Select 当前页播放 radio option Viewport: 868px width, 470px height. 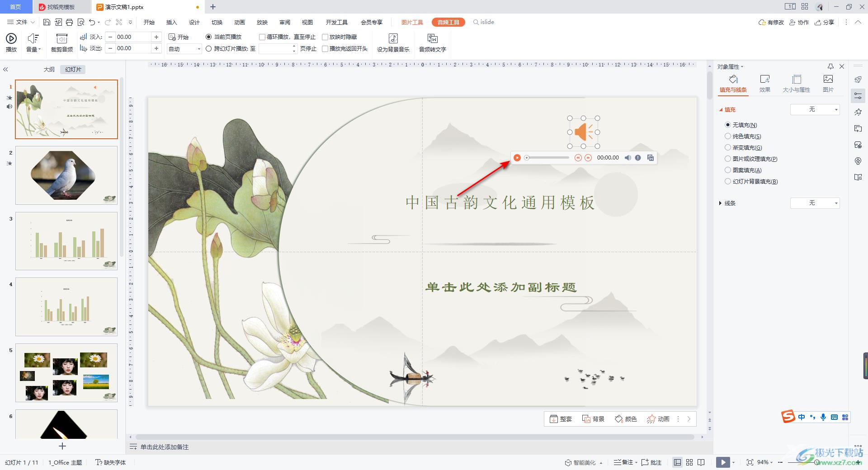[208, 37]
